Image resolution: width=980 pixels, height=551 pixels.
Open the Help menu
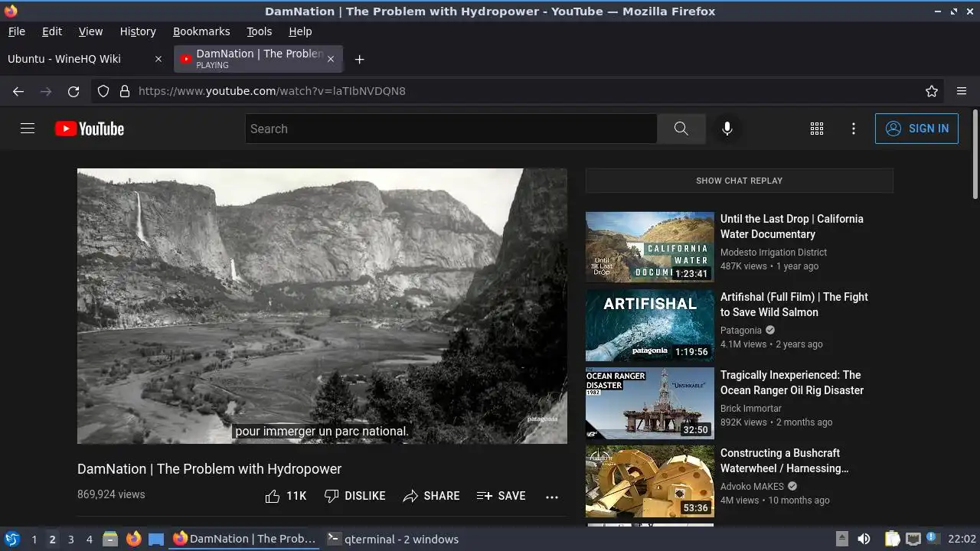point(300,31)
